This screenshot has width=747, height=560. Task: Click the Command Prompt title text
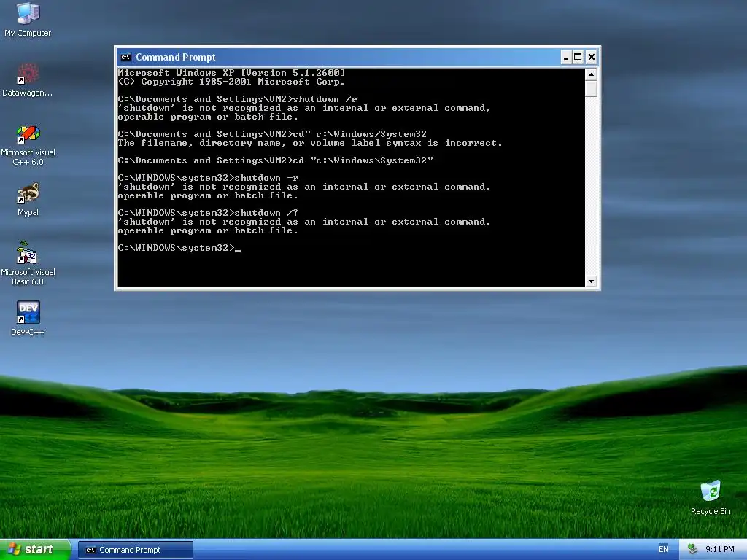coord(175,57)
